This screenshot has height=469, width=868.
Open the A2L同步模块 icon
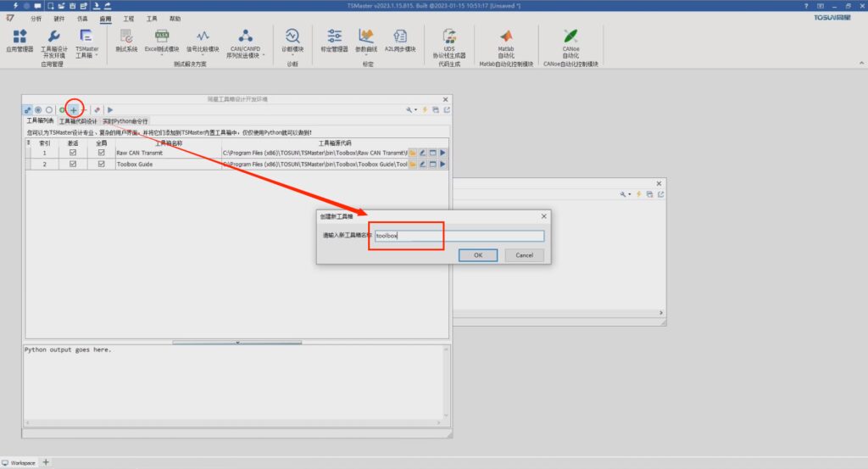[400, 41]
